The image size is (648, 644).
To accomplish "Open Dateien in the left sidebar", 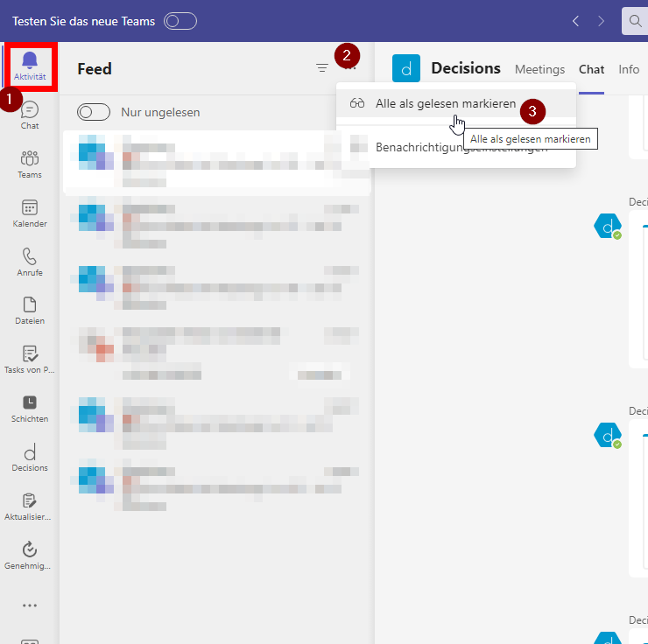I will (x=30, y=311).
